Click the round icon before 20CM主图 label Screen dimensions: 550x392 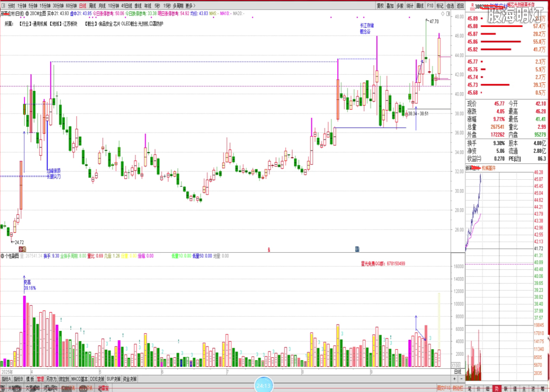(x=27, y=14)
